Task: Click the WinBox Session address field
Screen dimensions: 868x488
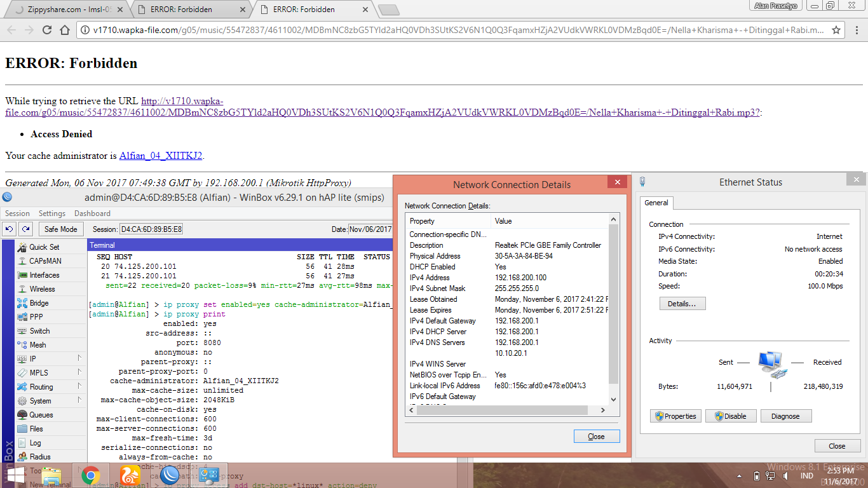Action: coord(151,229)
